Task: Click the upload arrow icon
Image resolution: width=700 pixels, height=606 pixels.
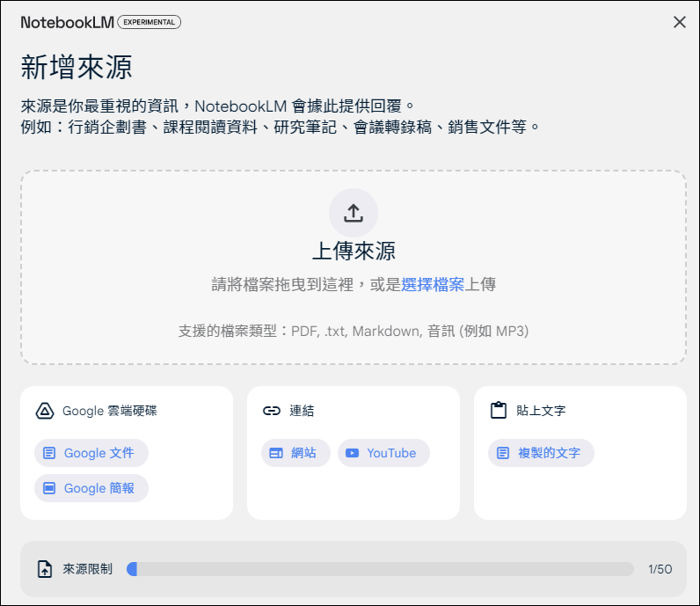Action: click(x=354, y=213)
